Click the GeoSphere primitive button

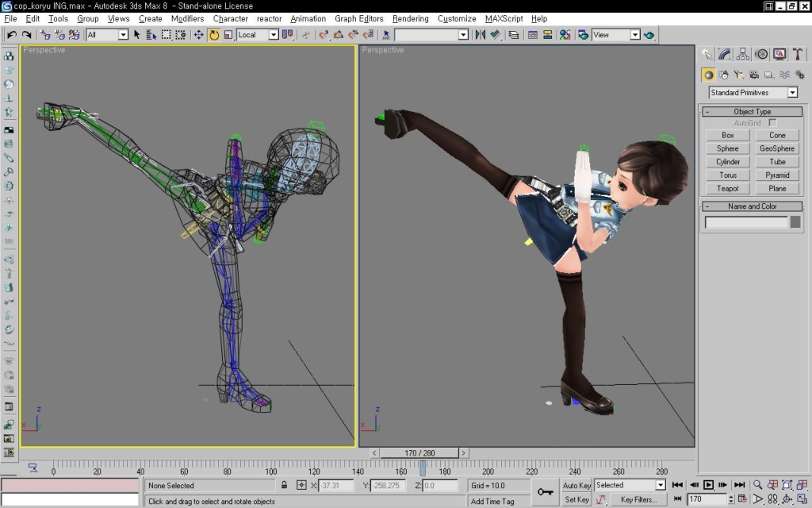tap(777, 148)
